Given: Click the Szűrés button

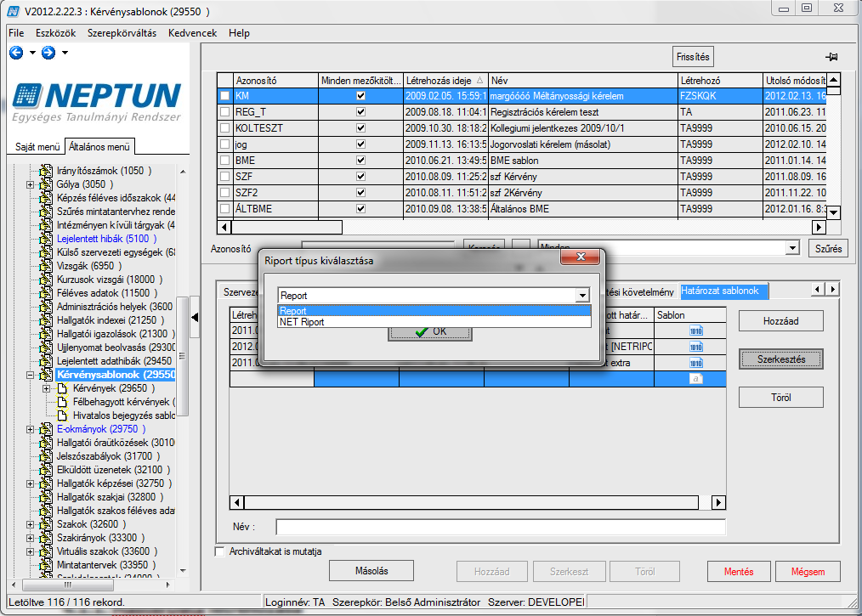Looking at the screenshot, I should tap(829, 248).
